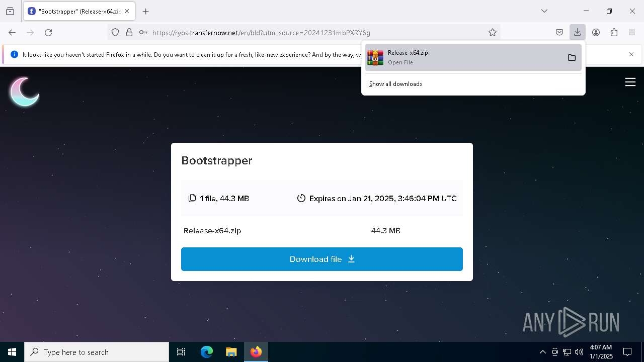
Task: Open the network tray icon
Action: [x=567, y=352]
